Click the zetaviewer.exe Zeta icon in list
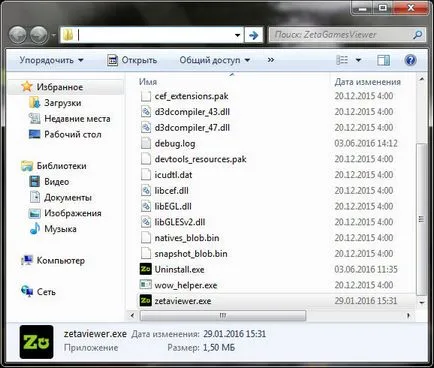Image resolution: width=434 pixels, height=368 pixels. 146,301
